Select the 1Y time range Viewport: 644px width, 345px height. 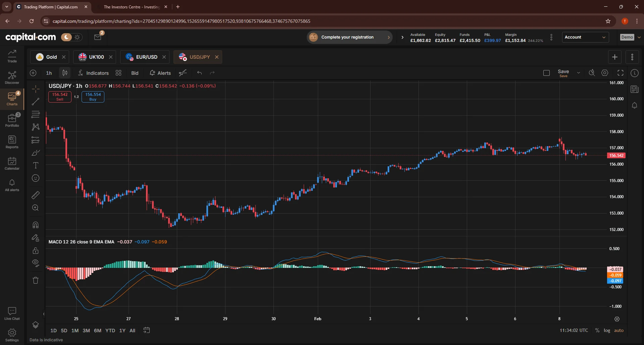(122, 330)
